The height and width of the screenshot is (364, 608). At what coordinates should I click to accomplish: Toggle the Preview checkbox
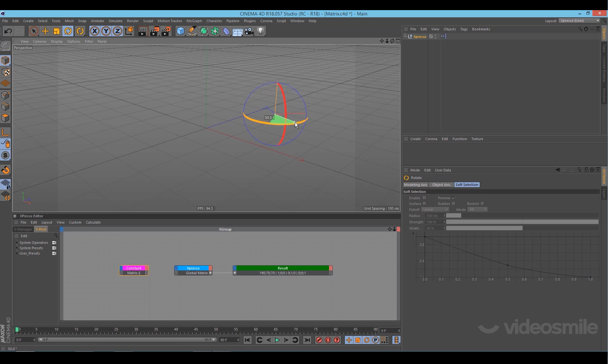coord(453,198)
